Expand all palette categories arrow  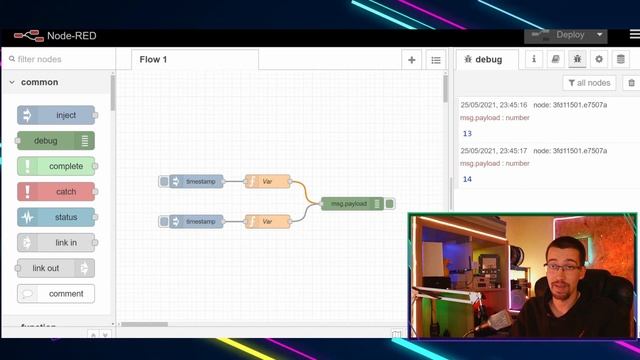[105, 335]
